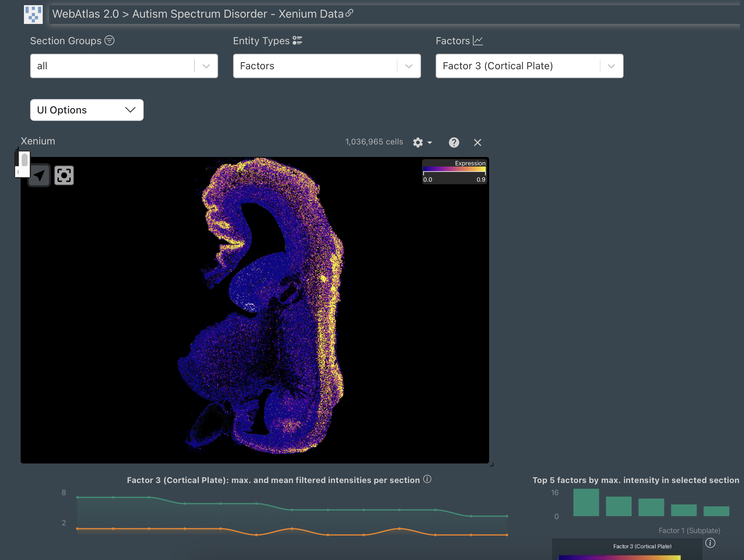The width and height of the screenshot is (744, 560).
Task: Click the Factor 1 (Subplate) label
Action: (x=689, y=531)
